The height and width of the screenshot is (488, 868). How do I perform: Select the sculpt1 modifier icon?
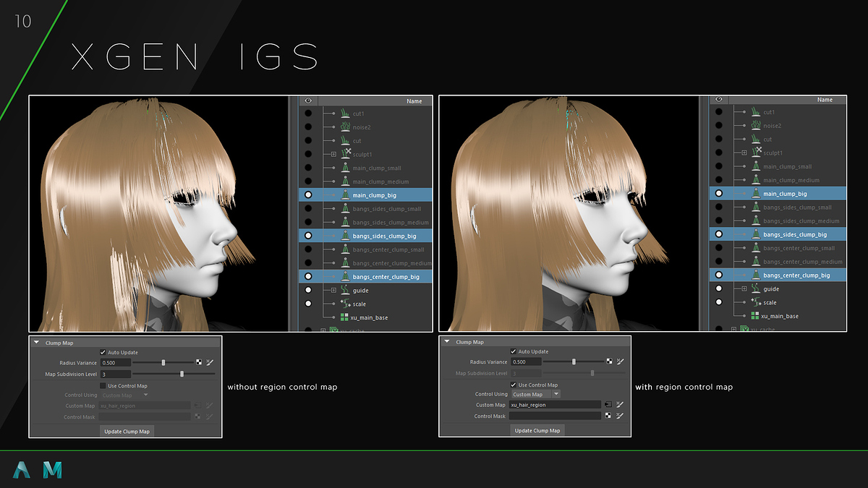pos(345,154)
